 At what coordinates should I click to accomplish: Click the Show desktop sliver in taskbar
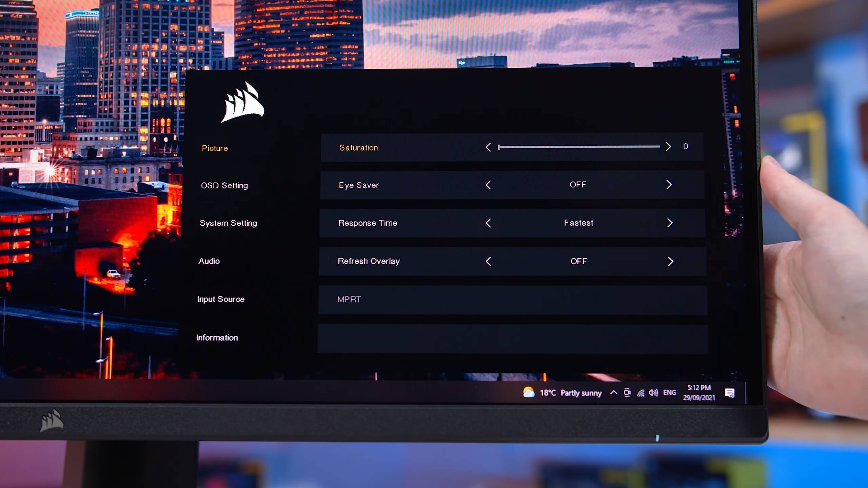[745, 393]
